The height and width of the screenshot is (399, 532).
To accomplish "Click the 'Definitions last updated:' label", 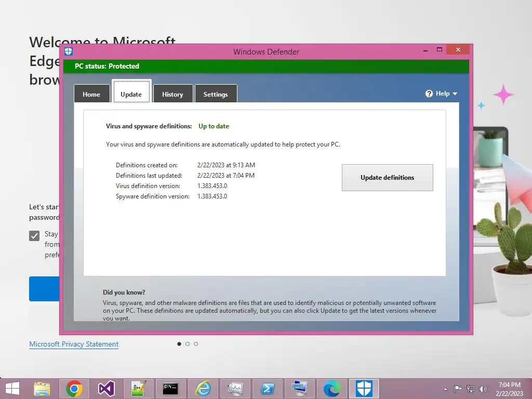I will point(149,176).
